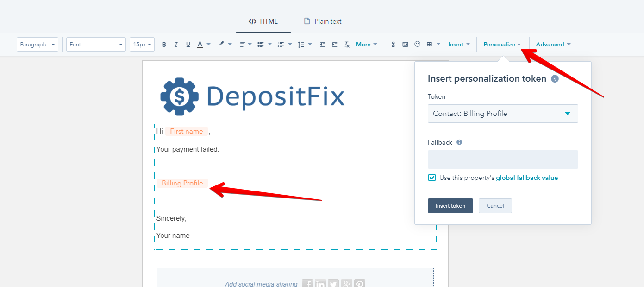The image size is (644, 287).
Task: Click 'Add social media sharing' text
Action: 261,284
